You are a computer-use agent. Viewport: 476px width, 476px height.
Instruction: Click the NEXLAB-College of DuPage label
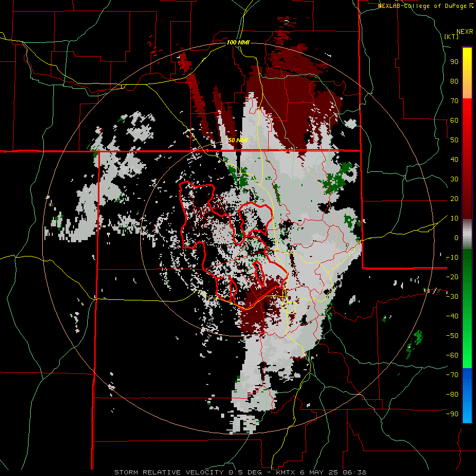425,6
